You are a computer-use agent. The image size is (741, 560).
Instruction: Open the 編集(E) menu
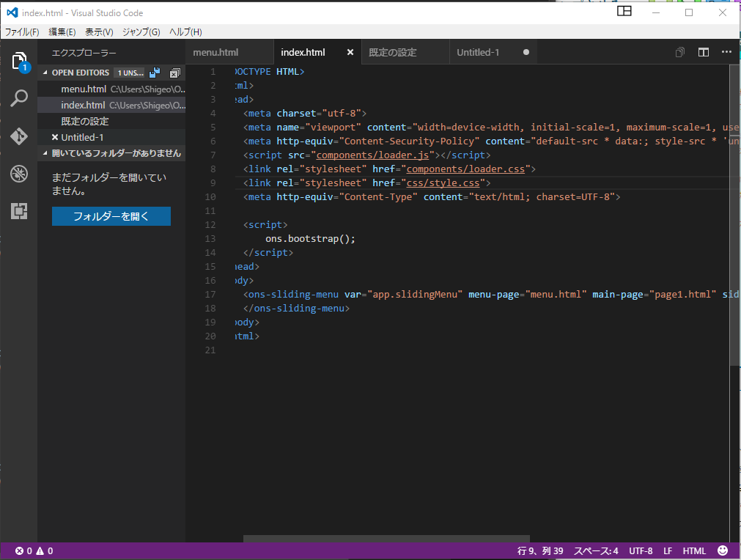(x=62, y=32)
